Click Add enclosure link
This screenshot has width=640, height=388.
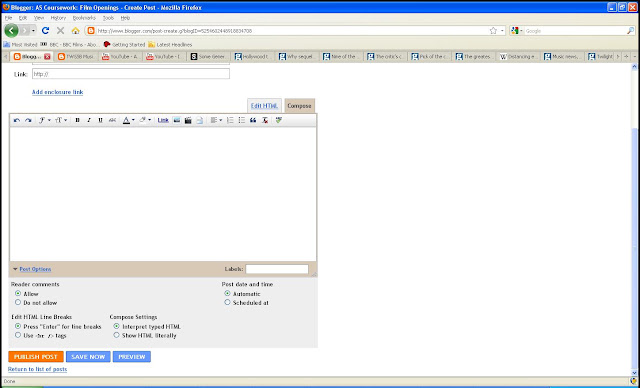pyautogui.click(x=58, y=92)
